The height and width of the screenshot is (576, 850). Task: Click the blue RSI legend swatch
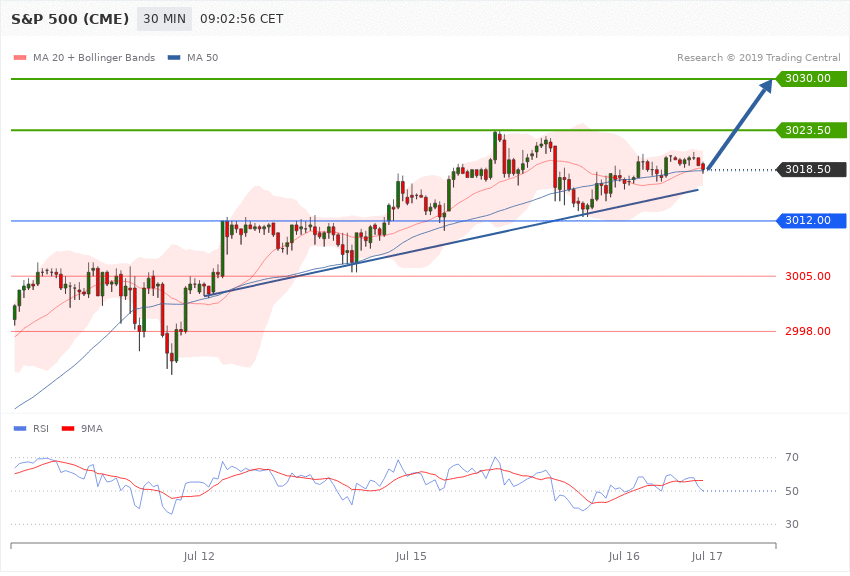pyautogui.click(x=20, y=429)
